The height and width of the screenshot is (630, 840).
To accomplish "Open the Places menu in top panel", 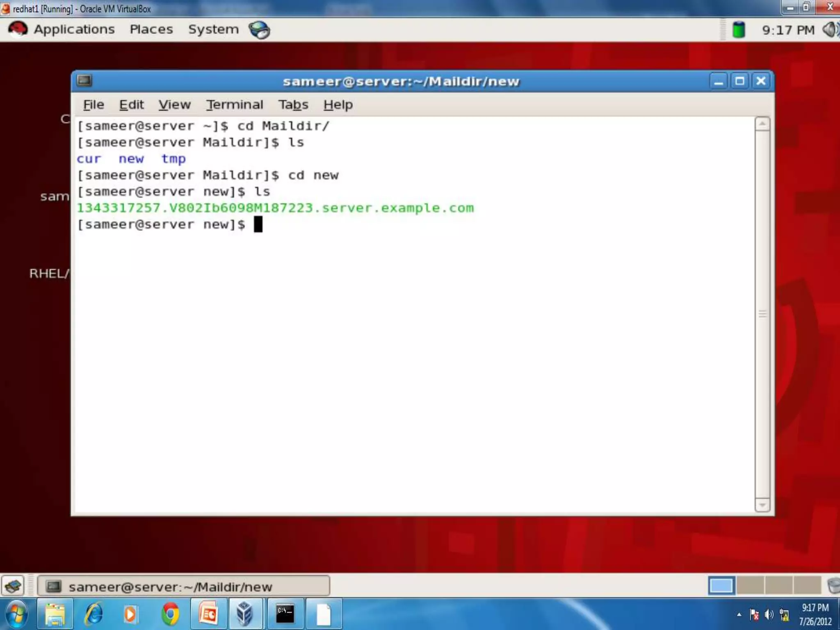I will point(151,30).
